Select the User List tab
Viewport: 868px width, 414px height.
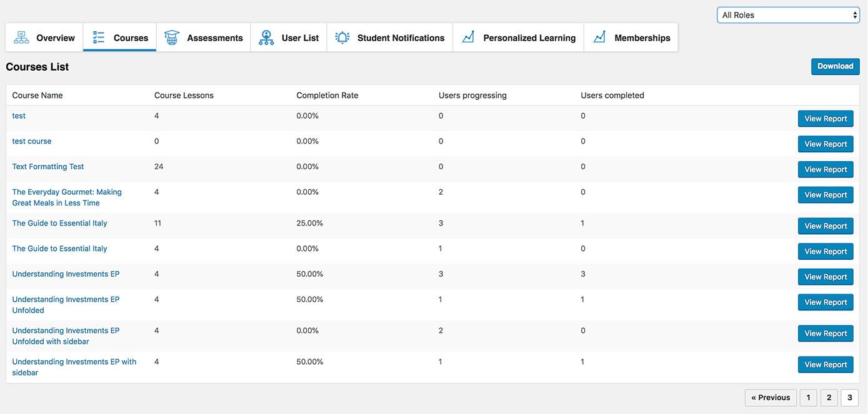coord(300,38)
